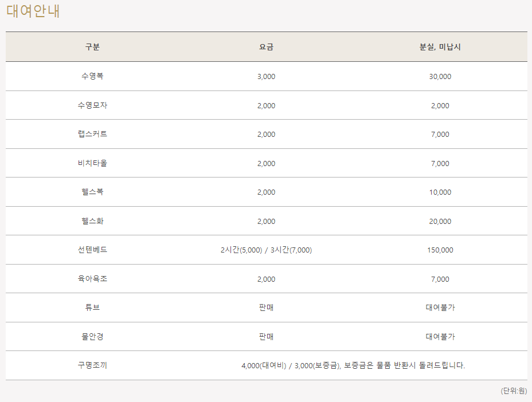Click the 선텐베드 row label
This screenshot has height=402, width=532.
[x=92, y=250]
